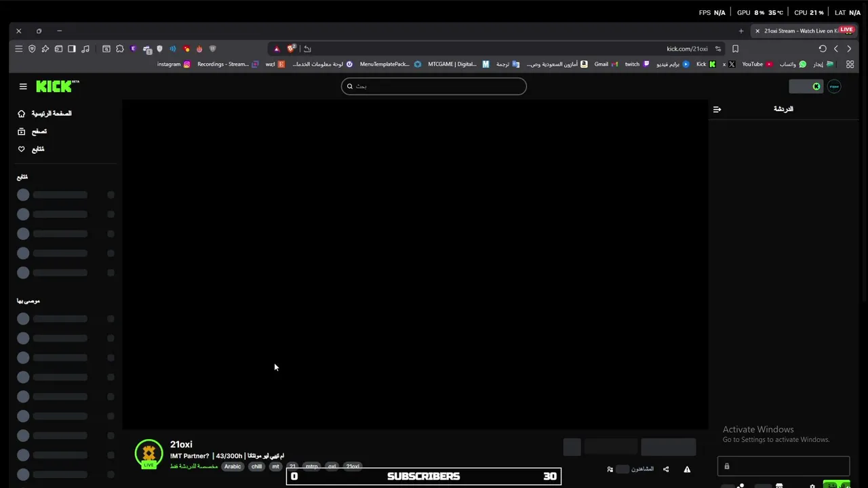868x488 pixels.
Task: Open the browser main menu hamburger
Action: 19,49
